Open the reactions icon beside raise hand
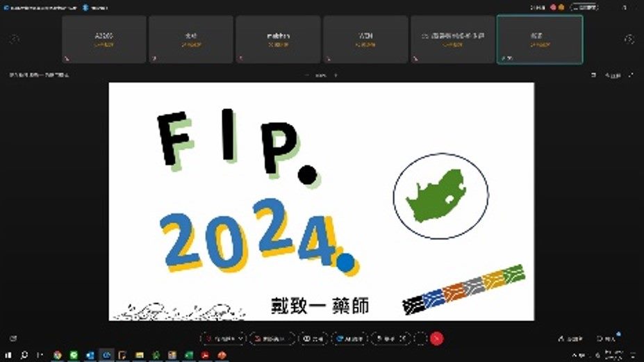 pos(404,338)
